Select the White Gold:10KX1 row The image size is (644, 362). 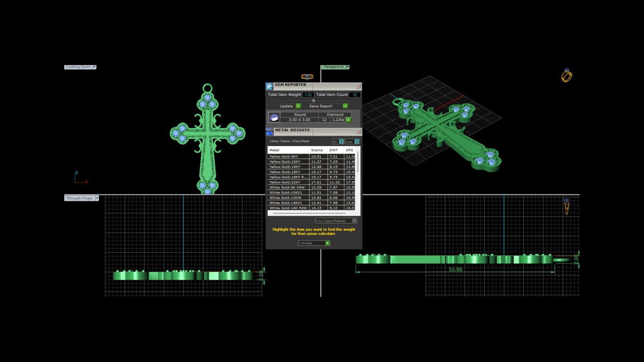point(312,193)
